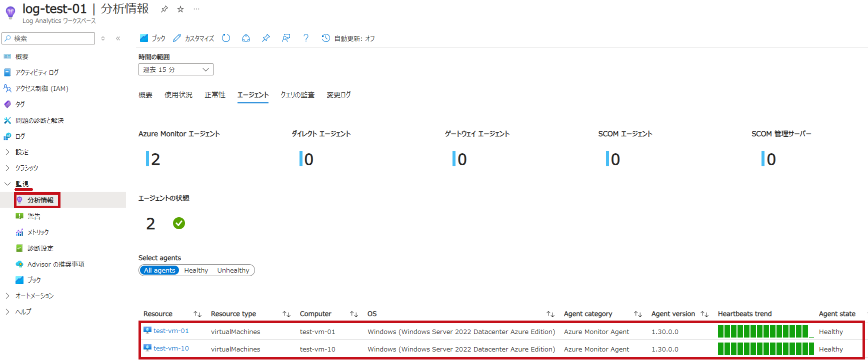Screen dimensions: 868x362
Task: Click the Heartbeats trend bar for test-vm-01
Action: pyautogui.click(x=765, y=332)
